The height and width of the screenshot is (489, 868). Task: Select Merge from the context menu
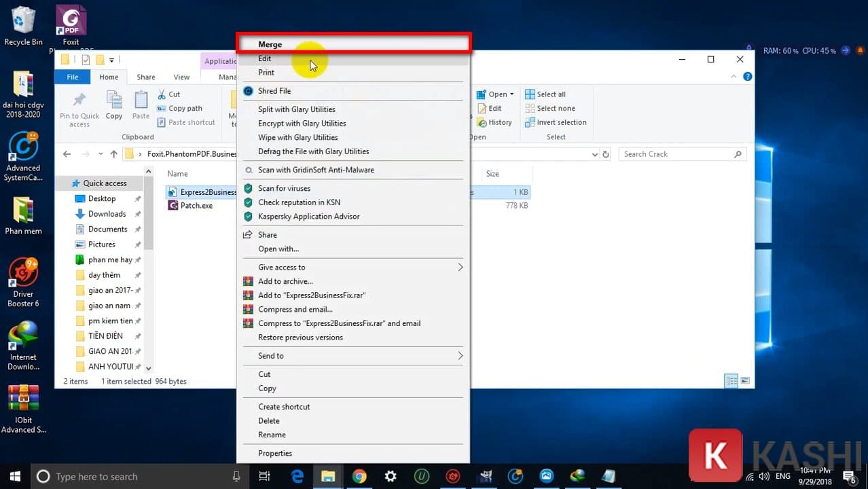click(x=270, y=45)
